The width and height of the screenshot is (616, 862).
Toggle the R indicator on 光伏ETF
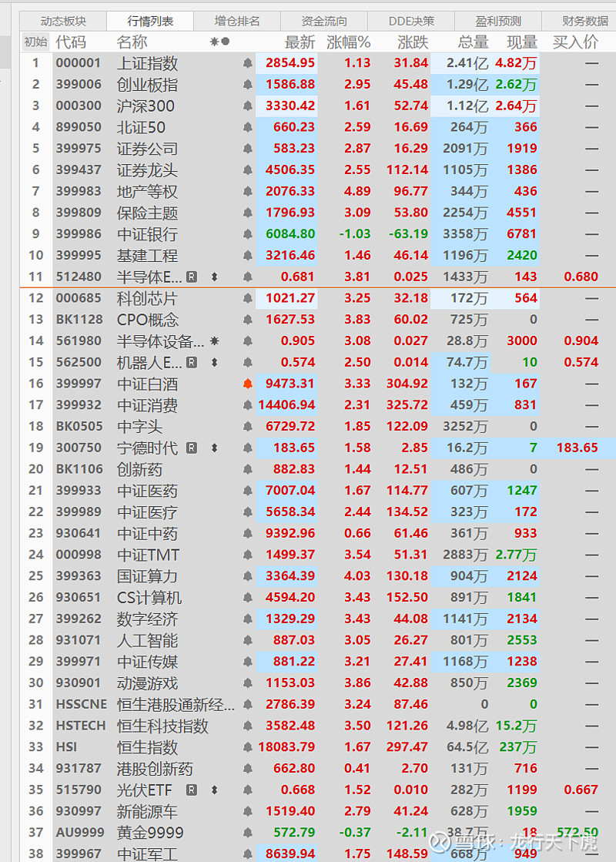click(189, 789)
